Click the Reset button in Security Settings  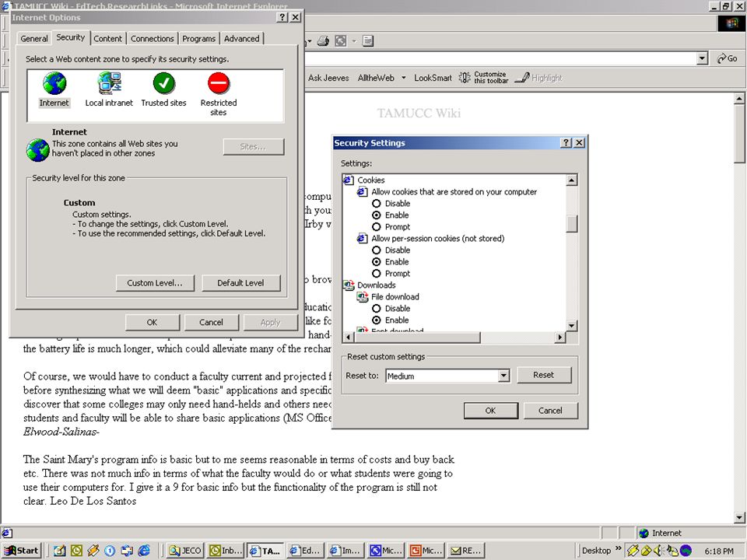(544, 375)
